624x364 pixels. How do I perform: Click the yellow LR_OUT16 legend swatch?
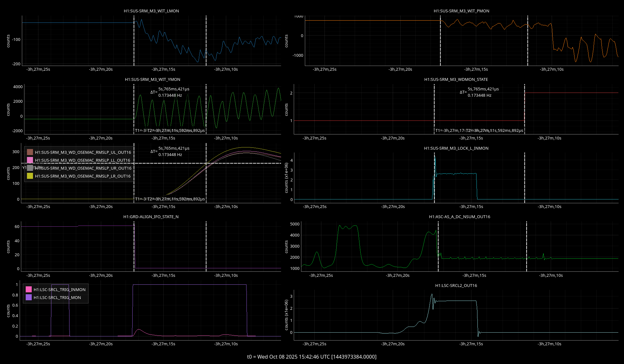coord(30,176)
